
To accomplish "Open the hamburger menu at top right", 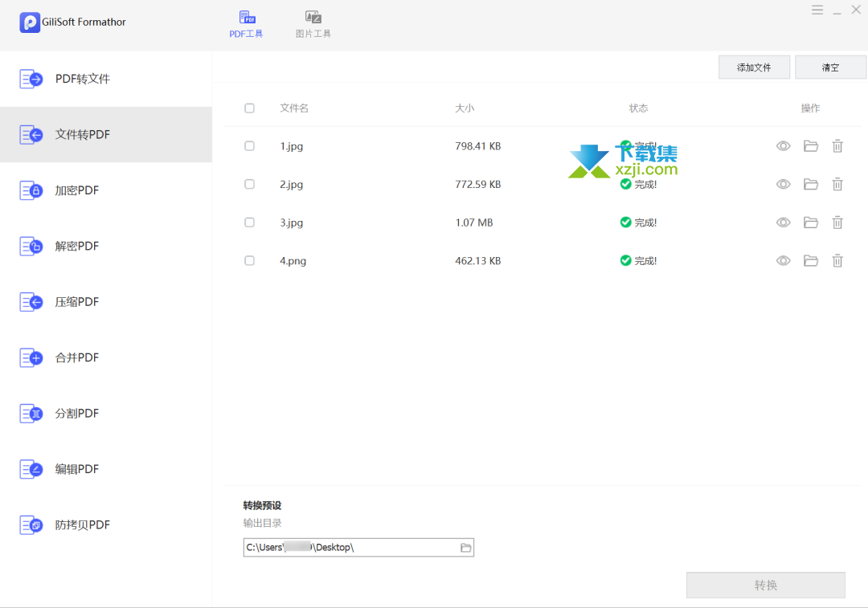I will [817, 10].
